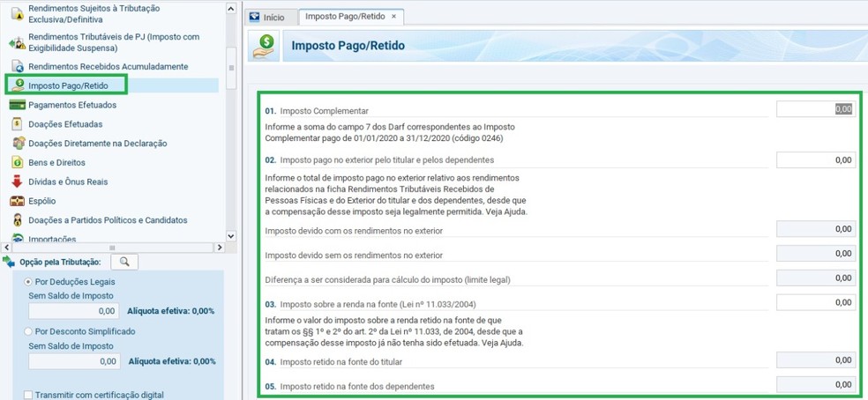Screen dimensions: 868x400
Task: Open Doações Diretamente na Declaração
Action: pos(97,144)
